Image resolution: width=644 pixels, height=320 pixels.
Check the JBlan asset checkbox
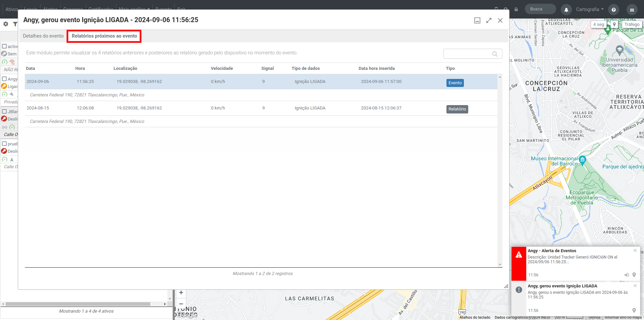tap(4, 111)
